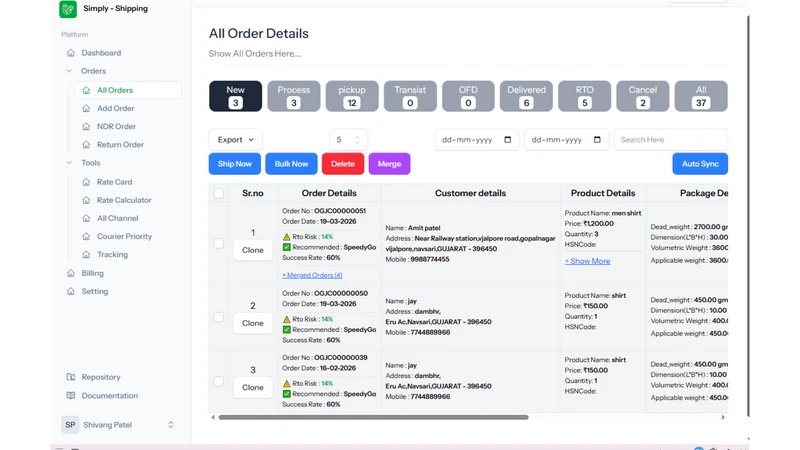Click green recommended check icon for order OGJC00000050
The width and height of the screenshot is (800, 450).
(286, 330)
